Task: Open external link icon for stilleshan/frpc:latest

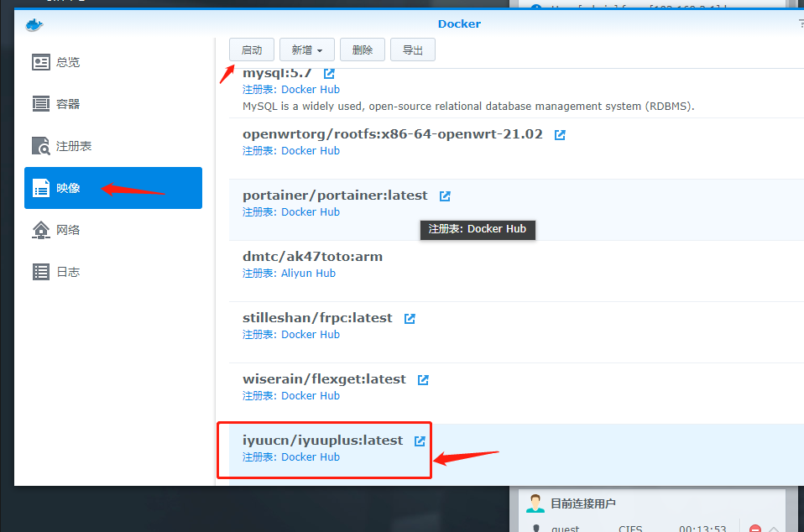Action: click(x=410, y=318)
